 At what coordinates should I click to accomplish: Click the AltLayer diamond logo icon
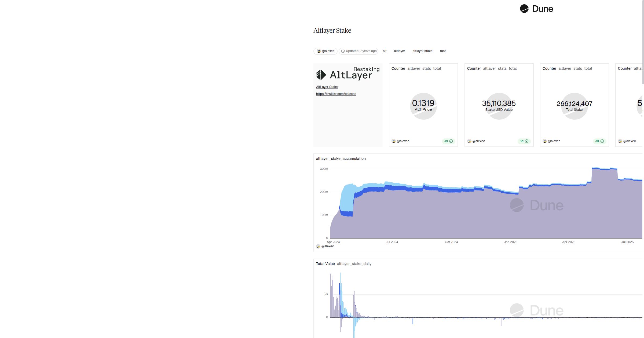coord(321,75)
